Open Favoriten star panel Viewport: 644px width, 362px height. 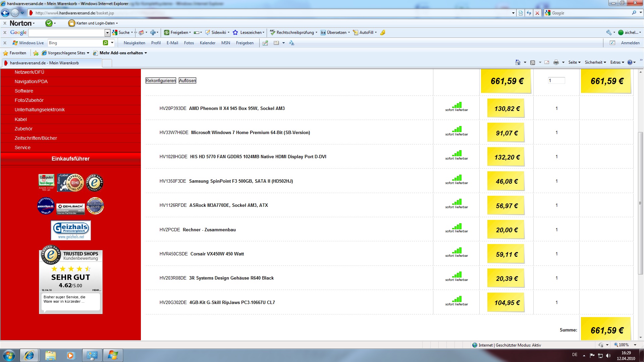[14, 53]
